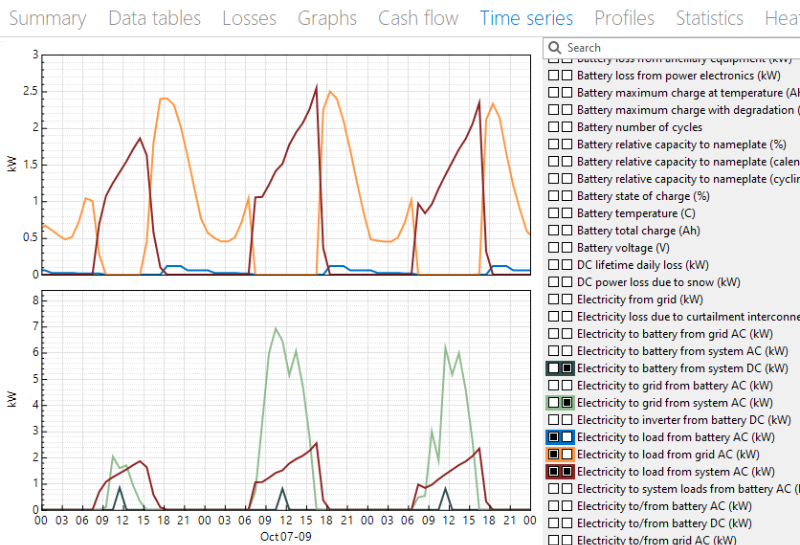Switch to the Cash flow tab
This screenshot has height=545, width=800.
coord(418,18)
